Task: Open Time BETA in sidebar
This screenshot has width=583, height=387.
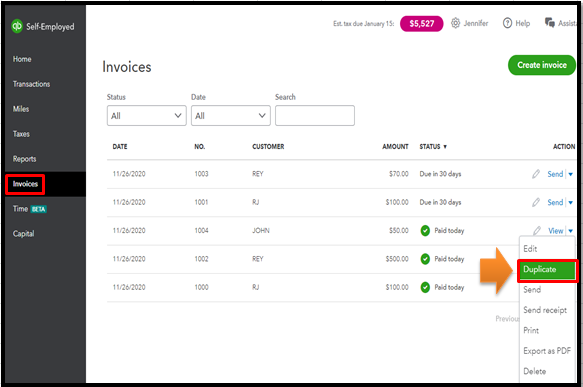Action: [x=29, y=209]
